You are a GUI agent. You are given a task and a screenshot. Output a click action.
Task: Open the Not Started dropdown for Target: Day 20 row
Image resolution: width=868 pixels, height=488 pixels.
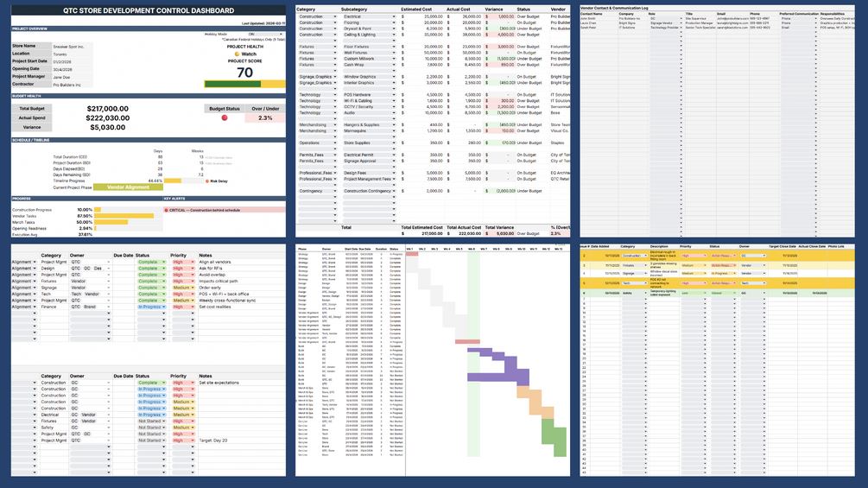(151, 440)
